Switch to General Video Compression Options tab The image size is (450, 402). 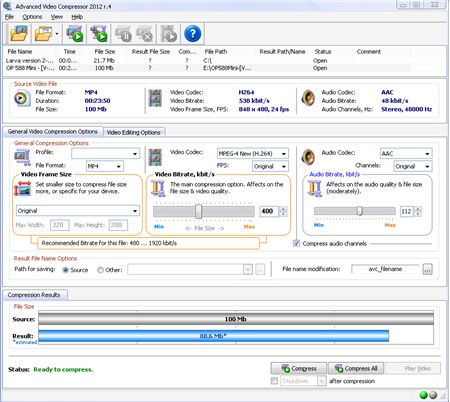(x=53, y=132)
